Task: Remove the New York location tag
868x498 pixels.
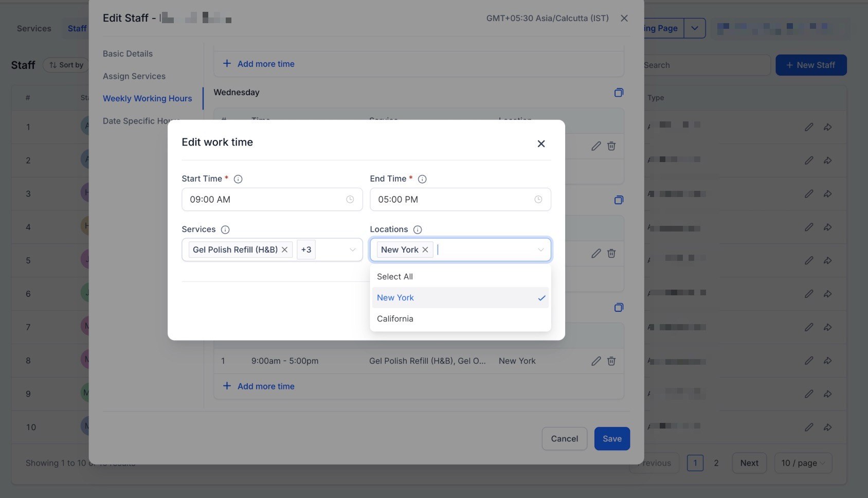Action: pyautogui.click(x=425, y=250)
